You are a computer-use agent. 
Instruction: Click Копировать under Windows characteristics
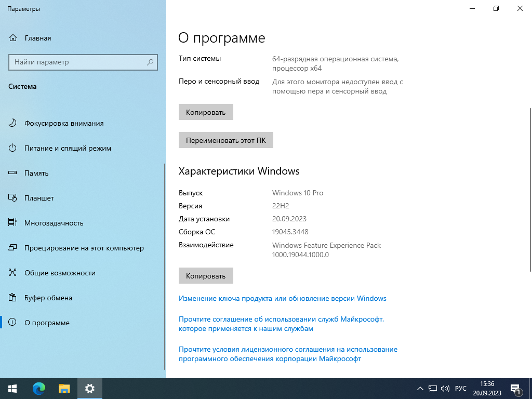[x=206, y=276]
